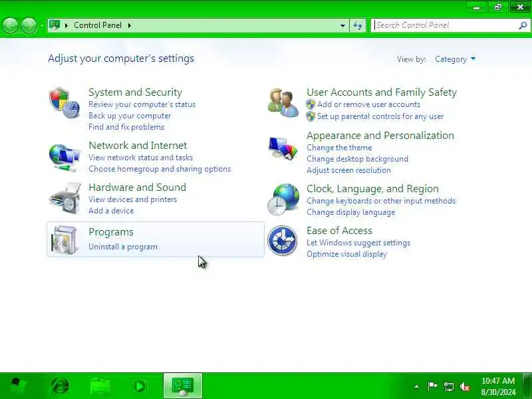Click the Show desktop strip at taskbar end
Screen dimensions: 532x399
pos(527,386)
